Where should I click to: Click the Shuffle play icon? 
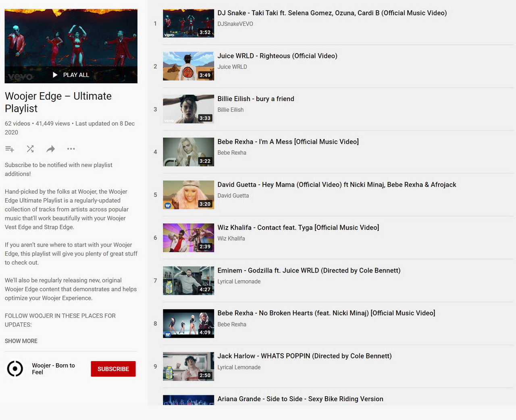click(x=30, y=149)
